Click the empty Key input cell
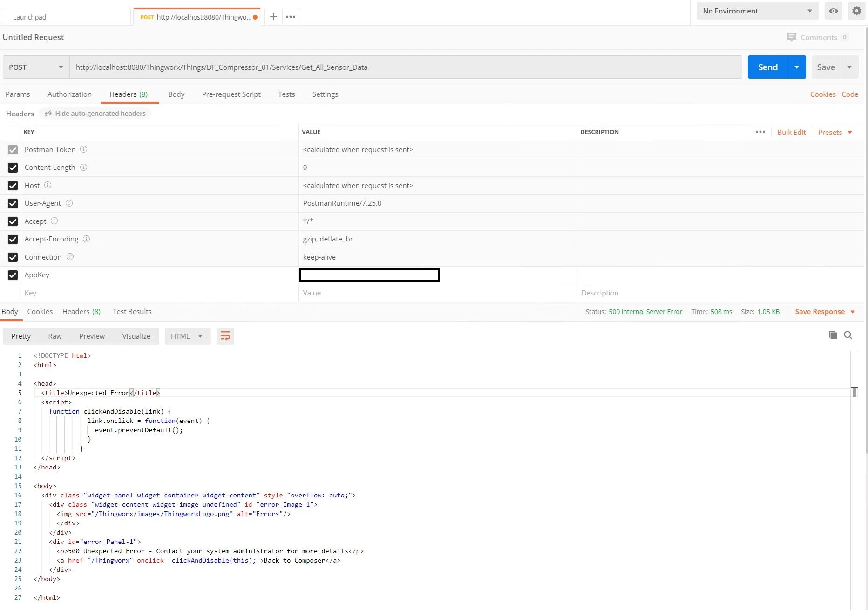Screen dimensions: 868x610 (x=159, y=293)
